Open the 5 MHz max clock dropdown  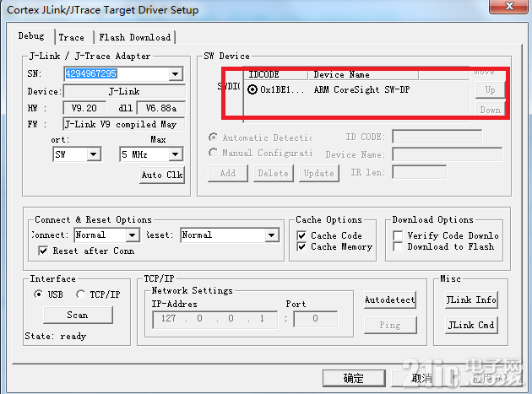pyautogui.click(x=176, y=154)
